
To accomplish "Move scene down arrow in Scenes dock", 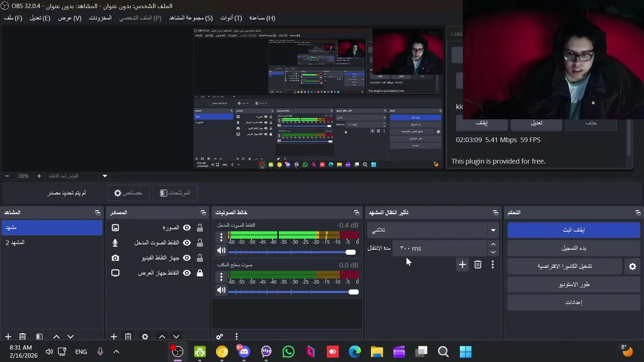I will pyautogui.click(x=70, y=336).
